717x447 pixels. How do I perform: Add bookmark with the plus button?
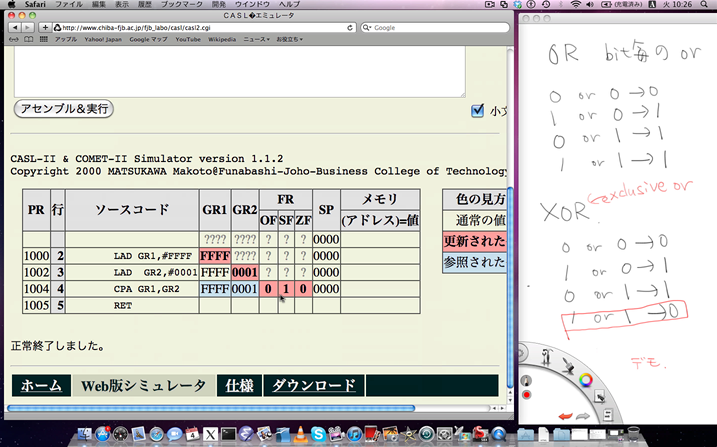click(x=45, y=27)
